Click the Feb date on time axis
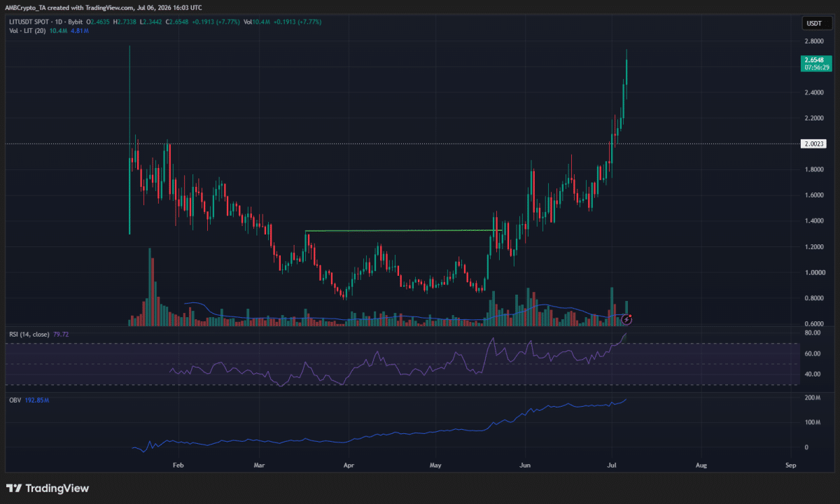The height and width of the screenshot is (504, 840). tap(178, 464)
